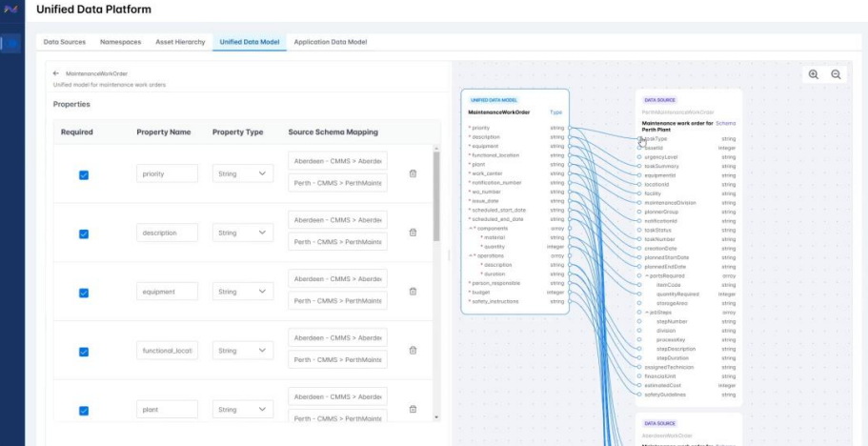
Task: Click the Type link in unified model card
Action: click(x=555, y=112)
